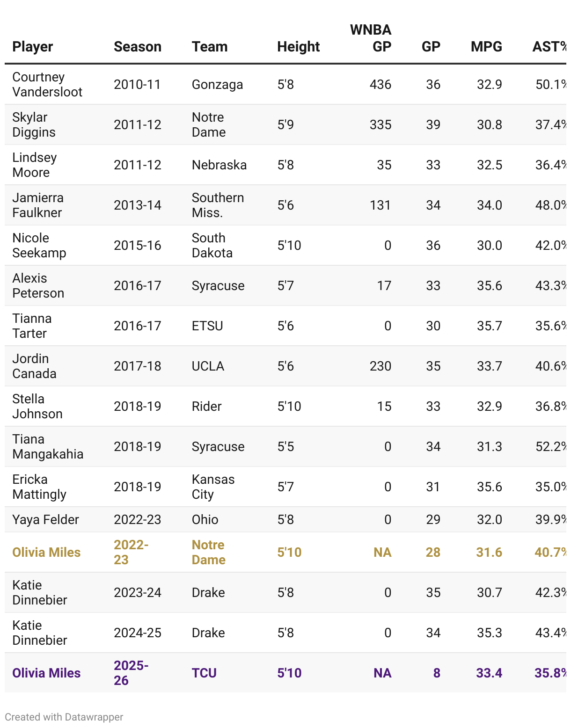The height and width of the screenshot is (728, 571).
Task: Click the Jamierra Faulkner player name
Action: click(x=37, y=205)
